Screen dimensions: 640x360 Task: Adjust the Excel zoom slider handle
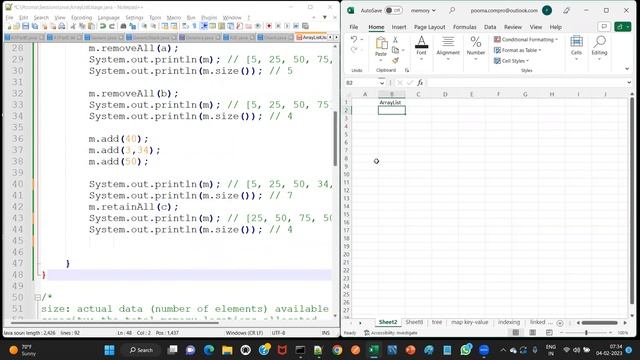(587, 333)
